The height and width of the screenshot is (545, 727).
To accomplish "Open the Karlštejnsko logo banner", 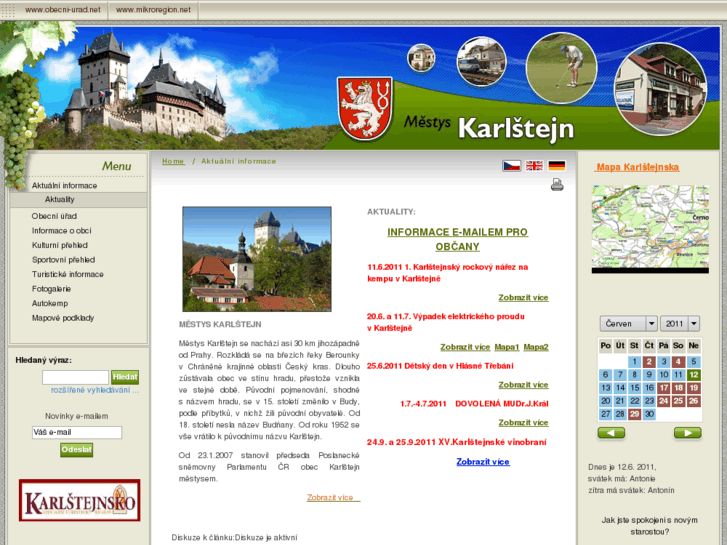I will 79,500.
